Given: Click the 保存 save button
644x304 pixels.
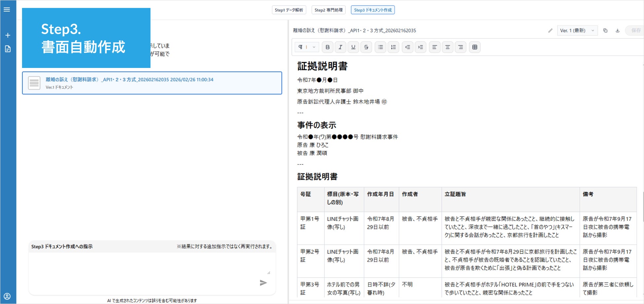Looking at the screenshot, I should [635, 31].
